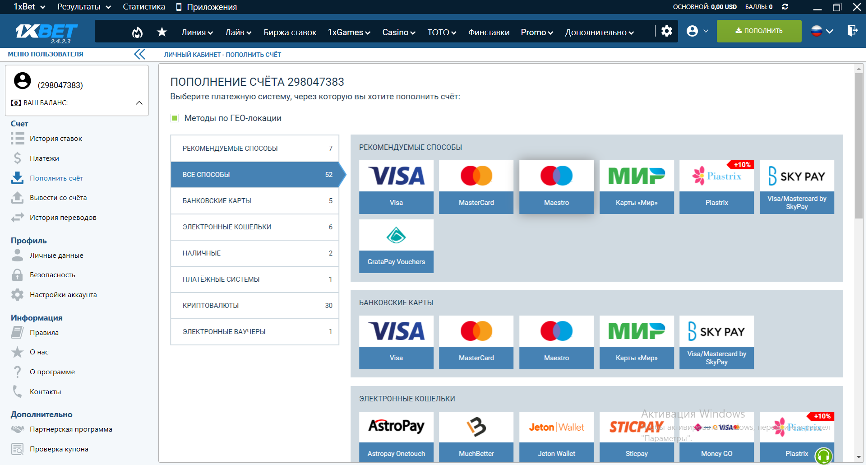Click the logout door icon
This screenshot has height=465, width=868.
[x=852, y=31]
